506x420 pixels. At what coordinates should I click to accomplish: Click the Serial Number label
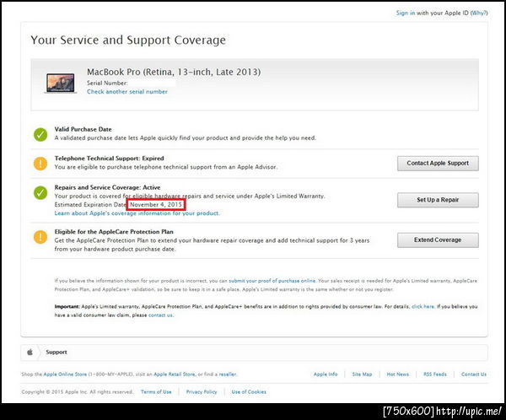pos(107,83)
